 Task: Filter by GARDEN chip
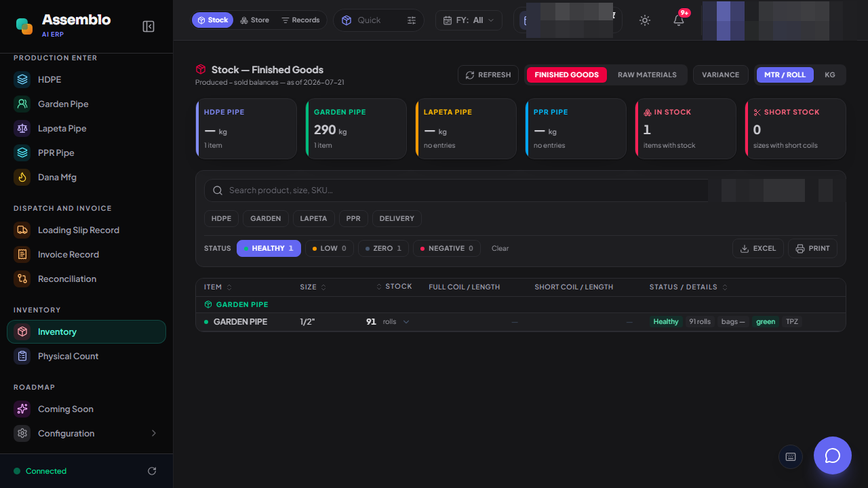[266, 218]
